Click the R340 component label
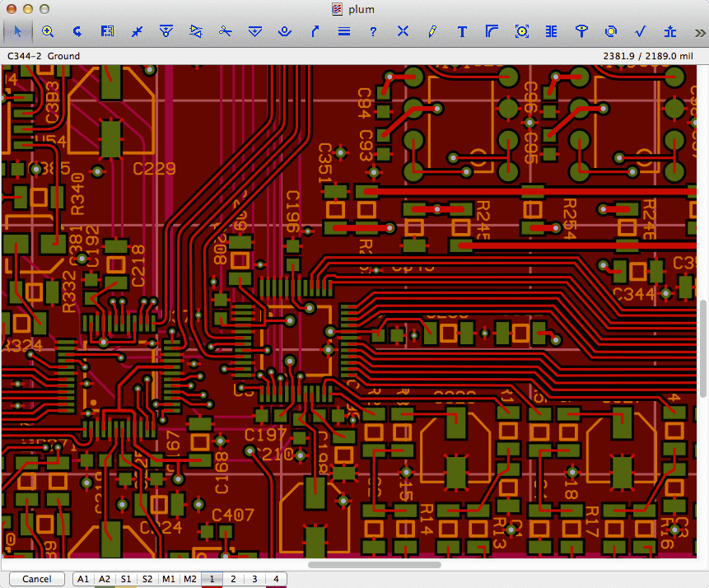 pyautogui.click(x=77, y=194)
